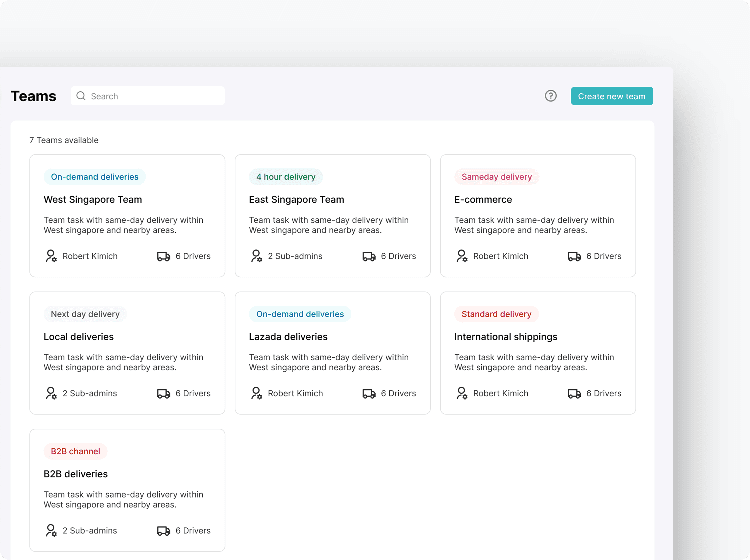Click admin icon on West Singapore Team card
This screenshot has height=560, width=750.
pyautogui.click(x=51, y=256)
